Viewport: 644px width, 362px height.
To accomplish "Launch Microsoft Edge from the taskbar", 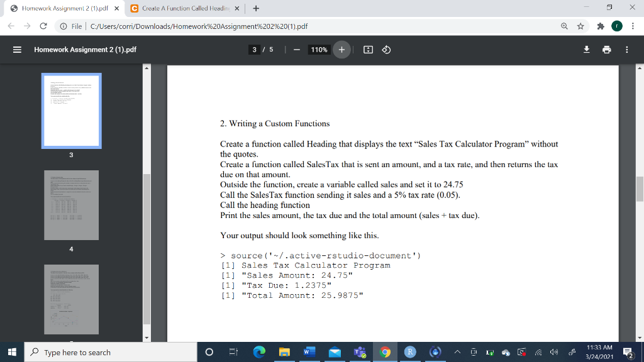I will coord(259,352).
